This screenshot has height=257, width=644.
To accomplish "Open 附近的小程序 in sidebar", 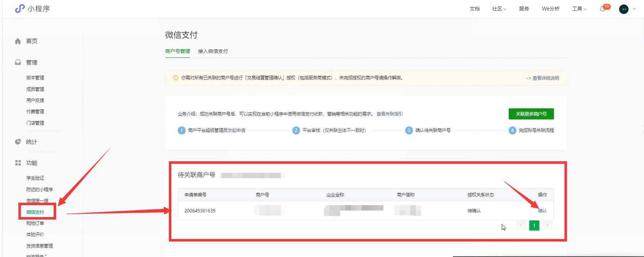I will click(40, 189).
